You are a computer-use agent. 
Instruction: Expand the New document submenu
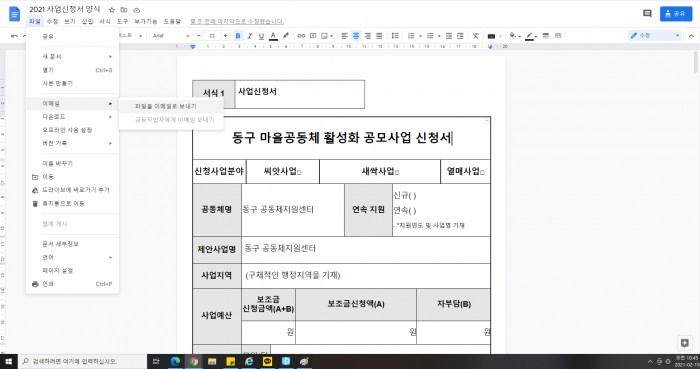[x=72, y=57]
